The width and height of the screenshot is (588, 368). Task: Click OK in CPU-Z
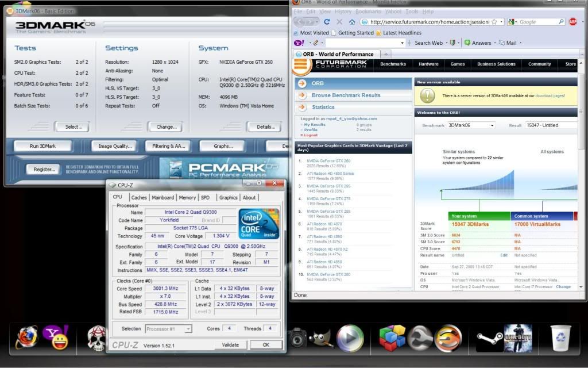(x=266, y=345)
